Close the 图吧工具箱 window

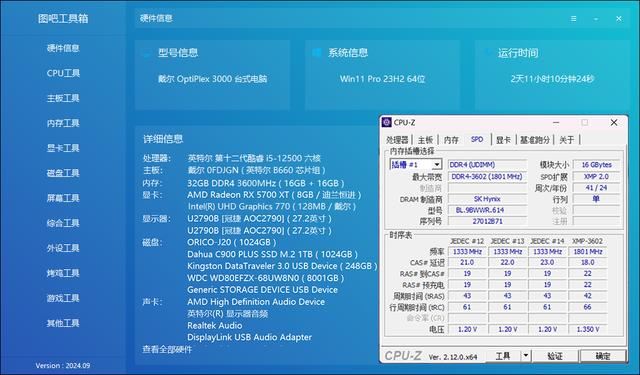(619, 19)
